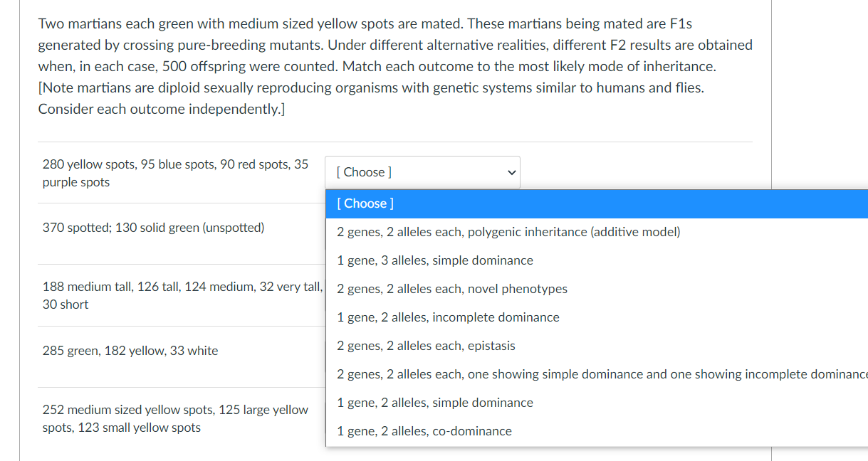Open the [ Choose ] dropdown for yellow spots outcome
868x461 pixels.
(422, 172)
